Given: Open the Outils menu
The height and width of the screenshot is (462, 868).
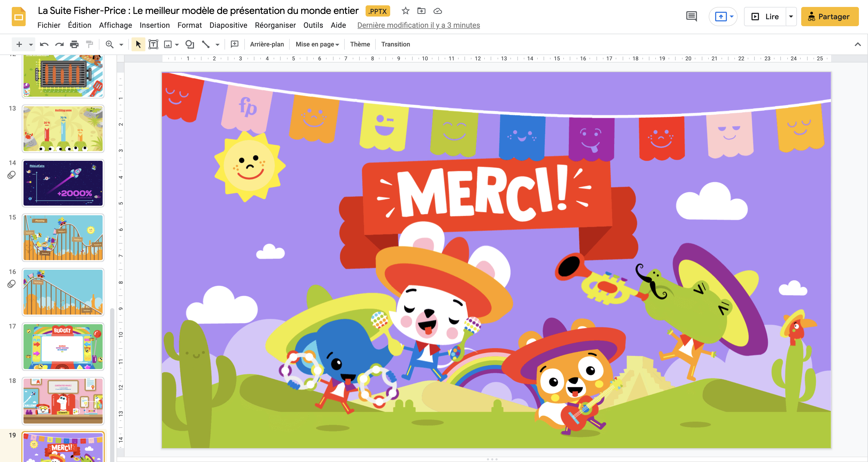Looking at the screenshot, I should tap(313, 25).
